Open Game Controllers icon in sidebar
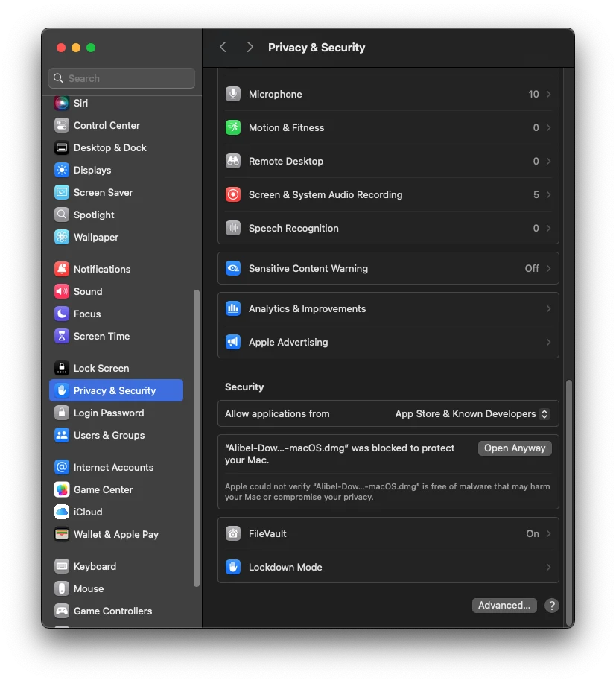616x683 pixels. coord(61,611)
